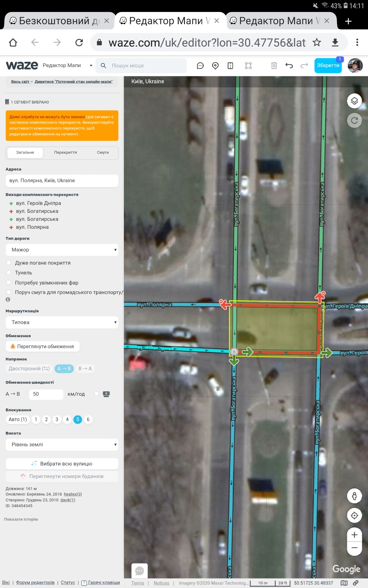Click the delete trash icon
Viewport: 368px width, 588px height.
point(274,66)
